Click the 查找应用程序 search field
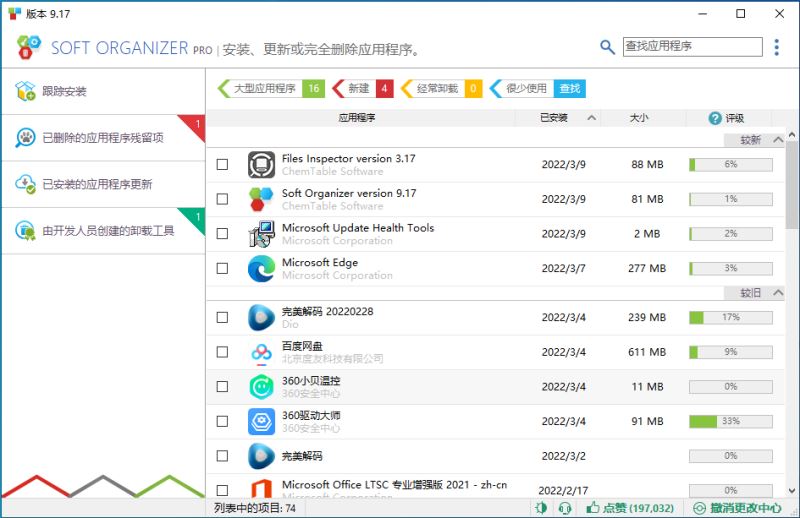This screenshot has width=800, height=518. [692, 46]
